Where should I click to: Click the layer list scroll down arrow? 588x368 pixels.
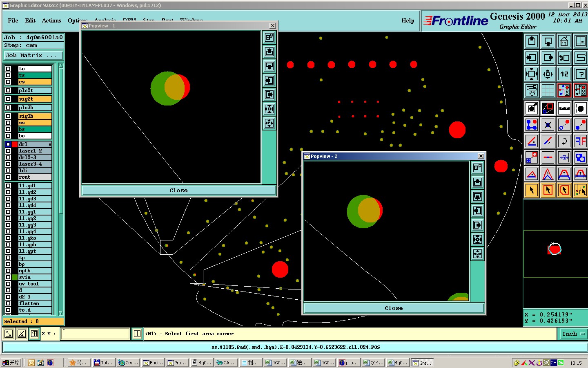61,313
